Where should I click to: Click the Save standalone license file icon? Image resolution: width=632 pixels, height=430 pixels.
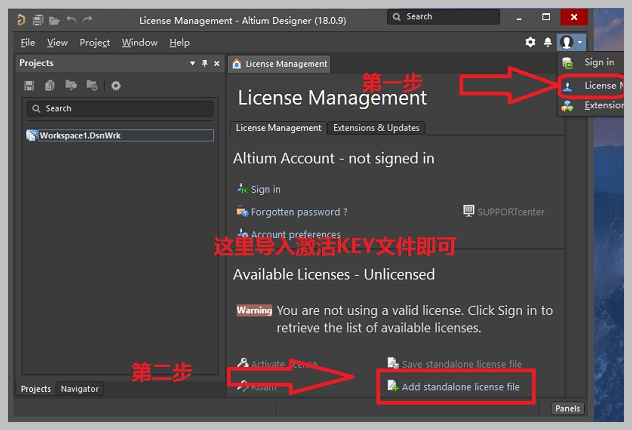coord(393,363)
